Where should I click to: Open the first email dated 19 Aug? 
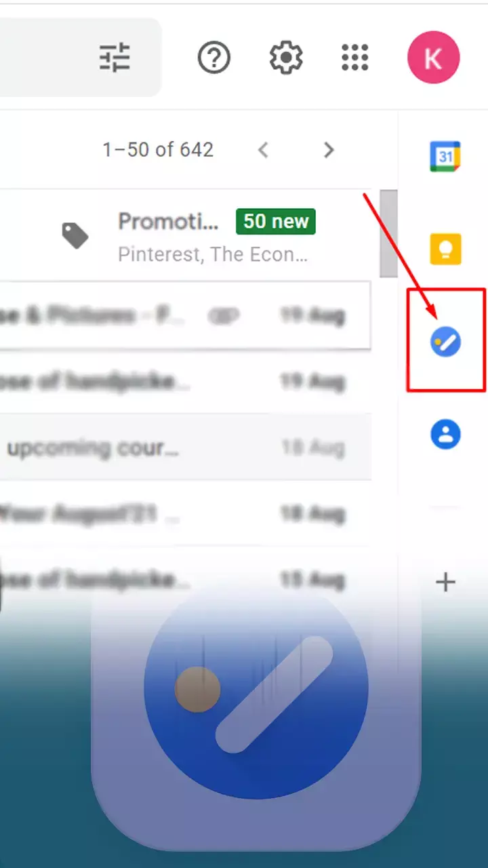186,316
